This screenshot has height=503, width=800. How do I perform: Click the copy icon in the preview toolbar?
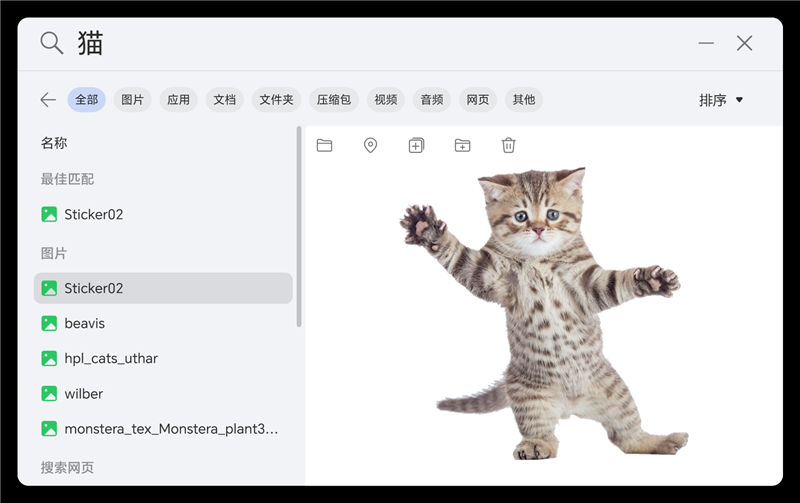[x=416, y=145]
